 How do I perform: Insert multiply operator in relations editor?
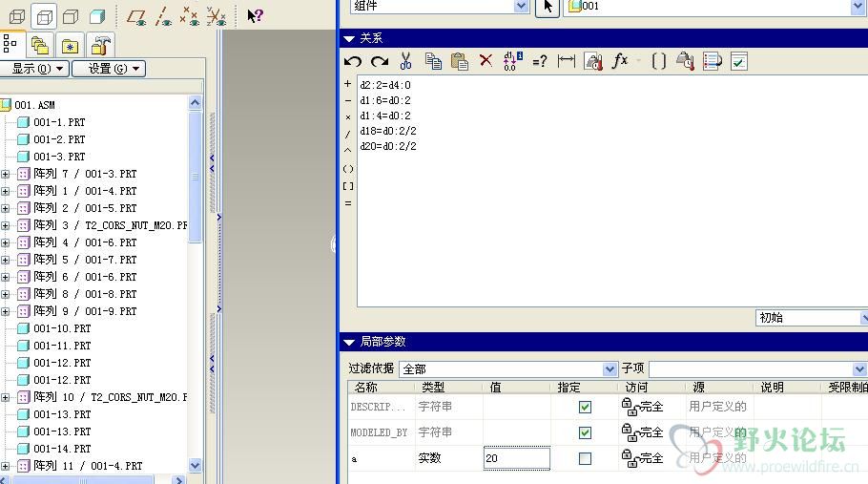347,117
